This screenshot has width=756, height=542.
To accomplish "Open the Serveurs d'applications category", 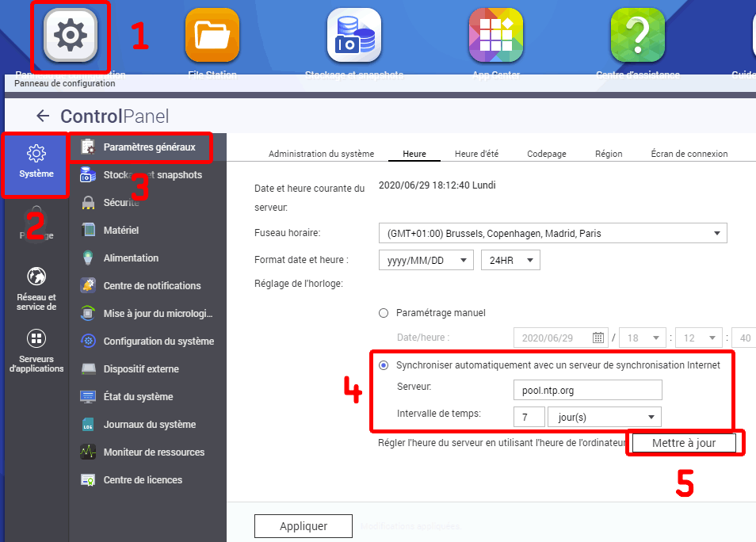I will (x=36, y=351).
